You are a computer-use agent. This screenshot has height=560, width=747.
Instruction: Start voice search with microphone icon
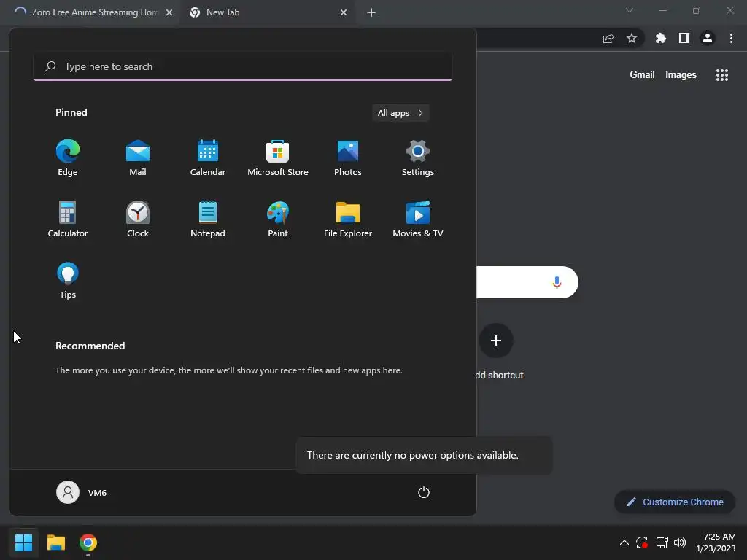click(x=557, y=282)
